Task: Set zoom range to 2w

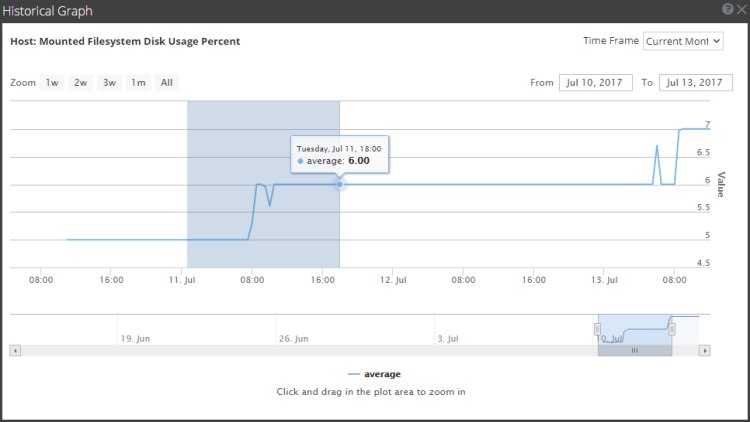Action: (80, 83)
